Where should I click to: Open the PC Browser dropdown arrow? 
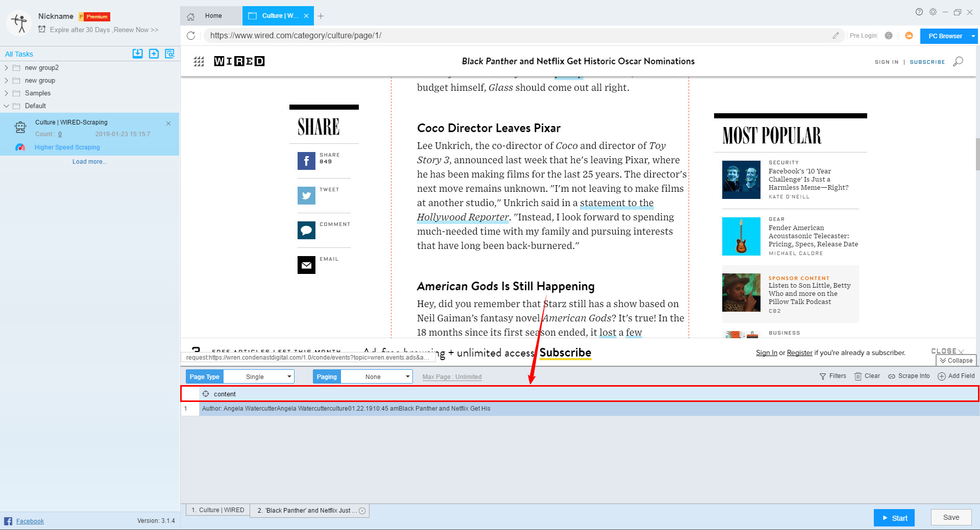coord(973,36)
